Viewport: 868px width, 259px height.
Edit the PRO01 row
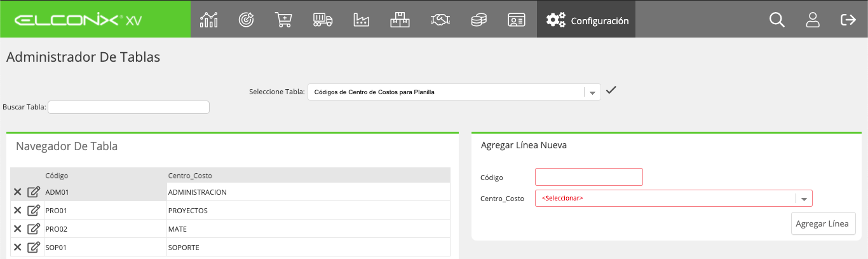[x=34, y=210]
